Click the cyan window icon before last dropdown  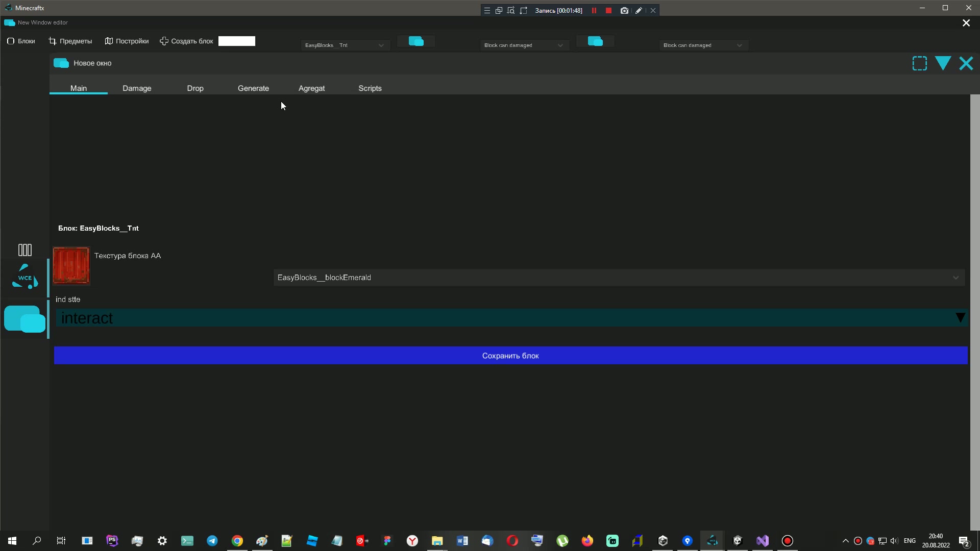point(595,41)
